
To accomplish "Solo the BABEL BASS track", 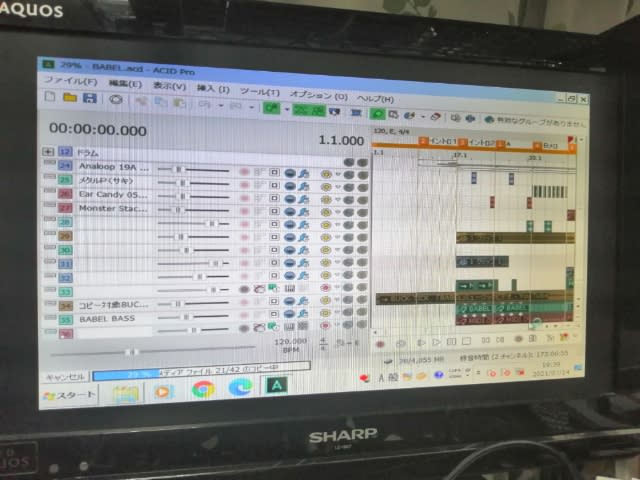I will (362, 312).
